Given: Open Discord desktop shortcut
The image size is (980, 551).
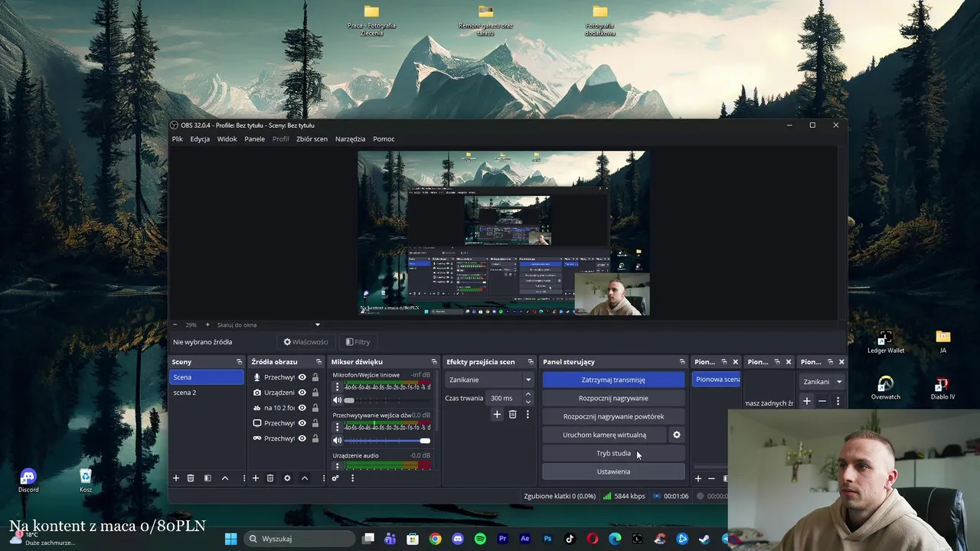Looking at the screenshot, I should pyautogui.click(x=28, y=481).
